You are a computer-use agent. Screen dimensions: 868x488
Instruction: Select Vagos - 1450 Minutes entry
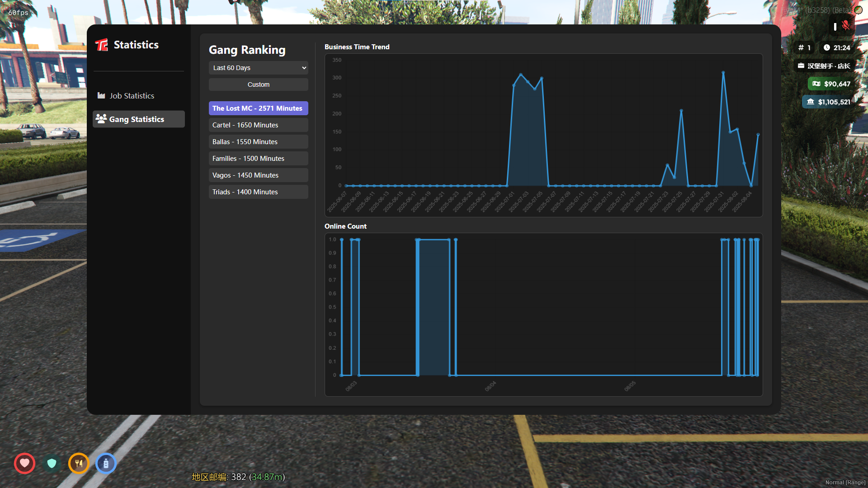259,175
